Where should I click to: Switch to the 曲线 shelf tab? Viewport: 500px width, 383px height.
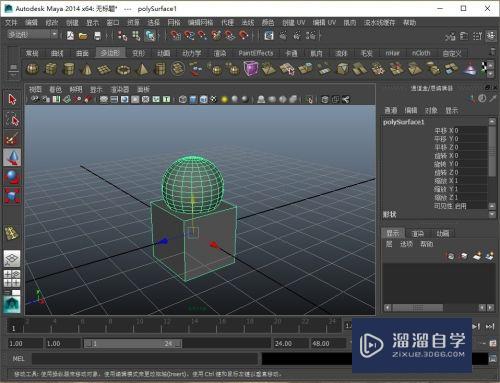tap(57, 53)
